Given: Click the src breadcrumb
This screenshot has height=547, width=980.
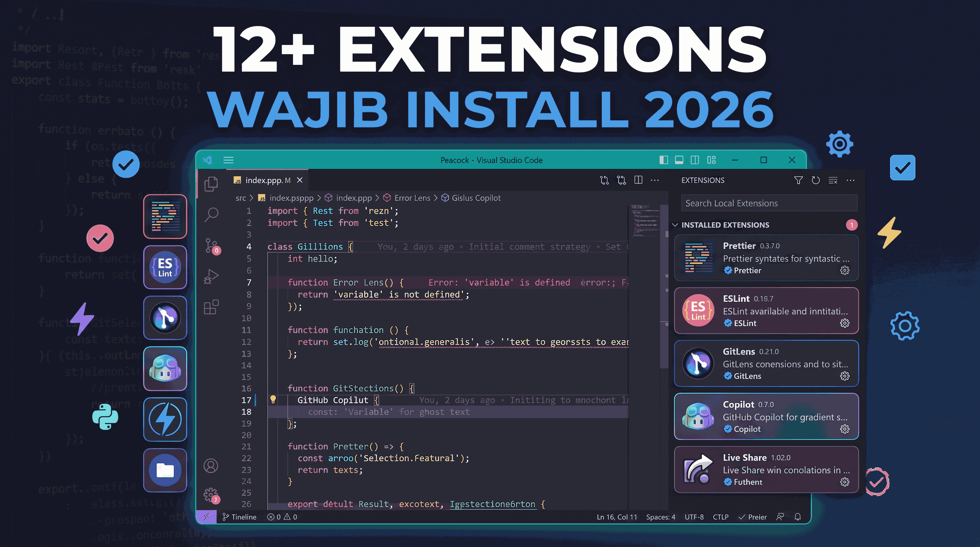Looking at the screenshot, I should click(240, 198).
